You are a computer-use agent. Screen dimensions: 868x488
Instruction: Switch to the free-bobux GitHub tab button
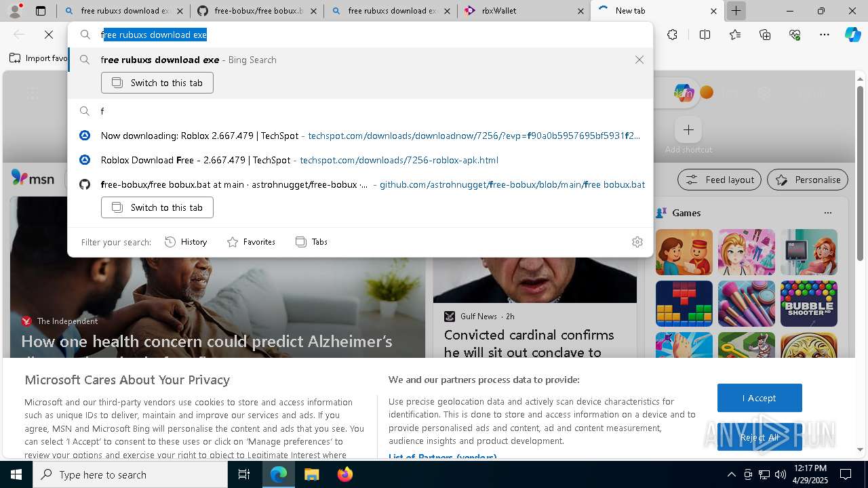click(x=157, y=207)
